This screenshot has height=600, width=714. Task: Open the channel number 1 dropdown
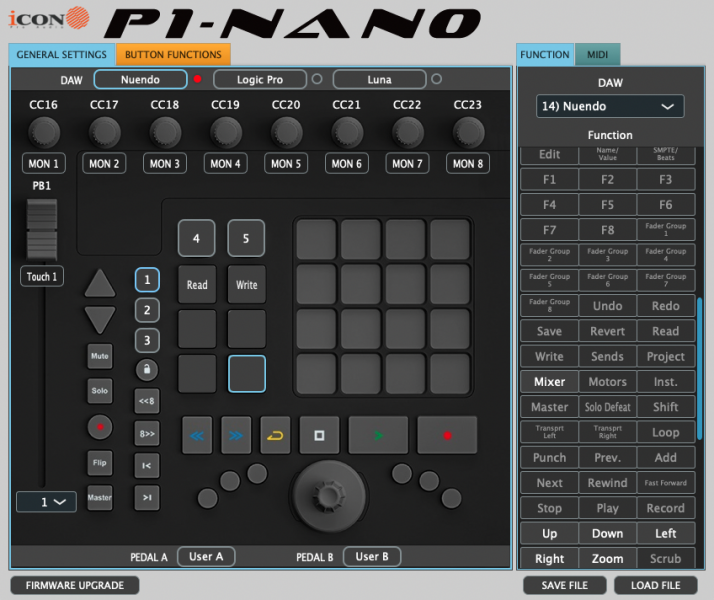(x=46, y=502)
